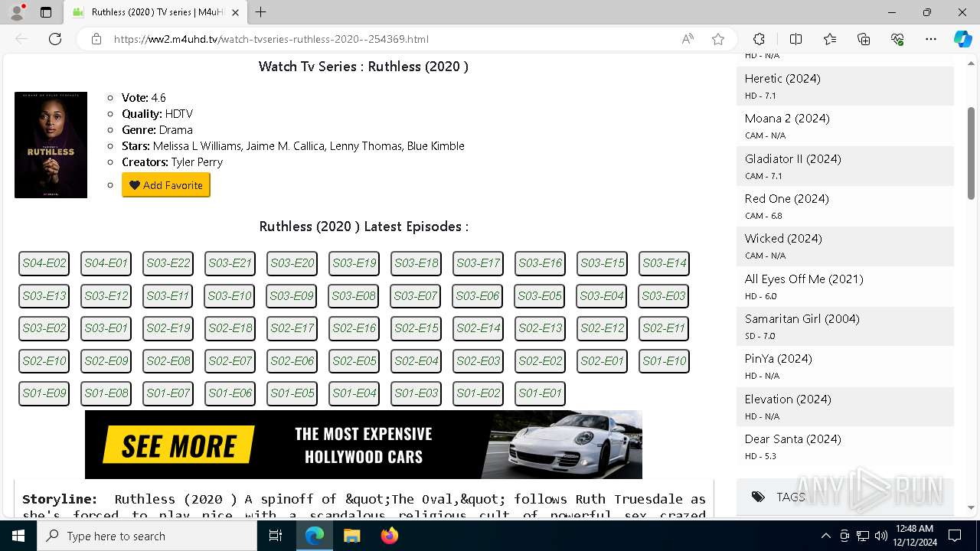Open the notification center icon
Image resolution: width=980 pixels, height=551 pixels.
point(955,536)
